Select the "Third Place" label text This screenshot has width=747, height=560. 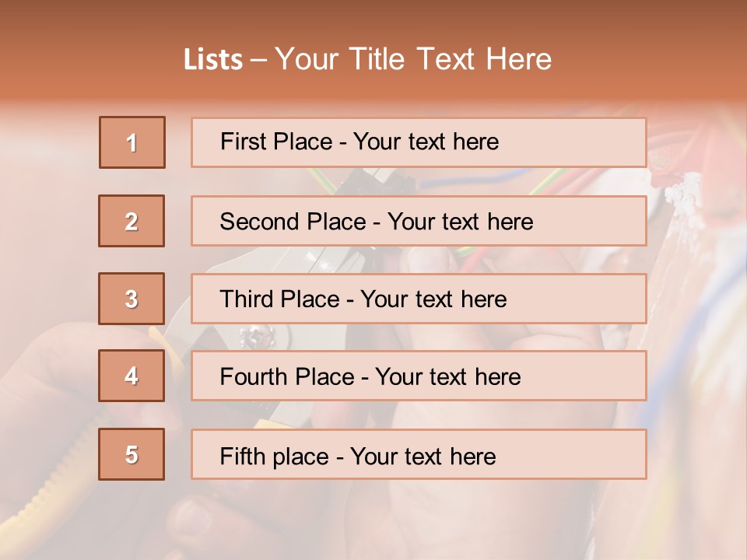[282, 299]
